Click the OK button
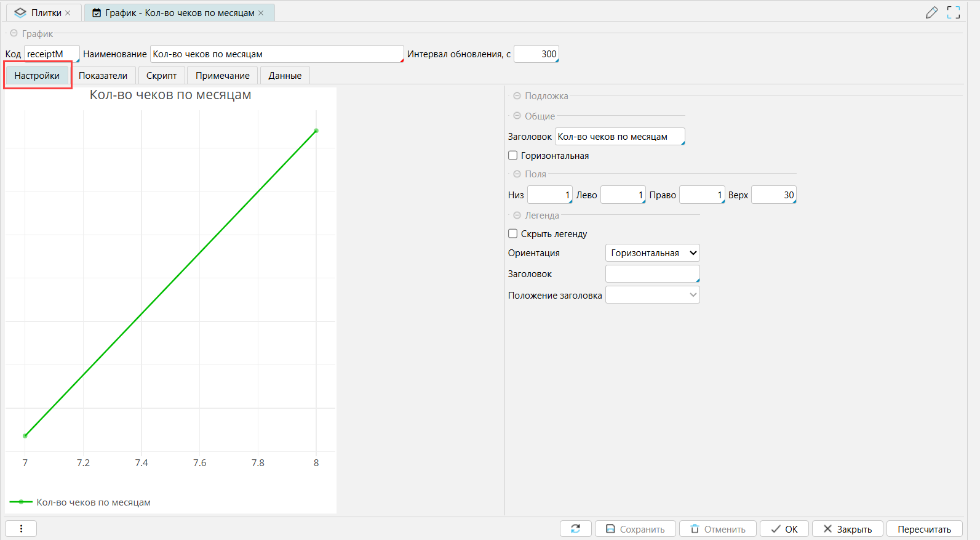980x540 pixels. pos(784,529)
